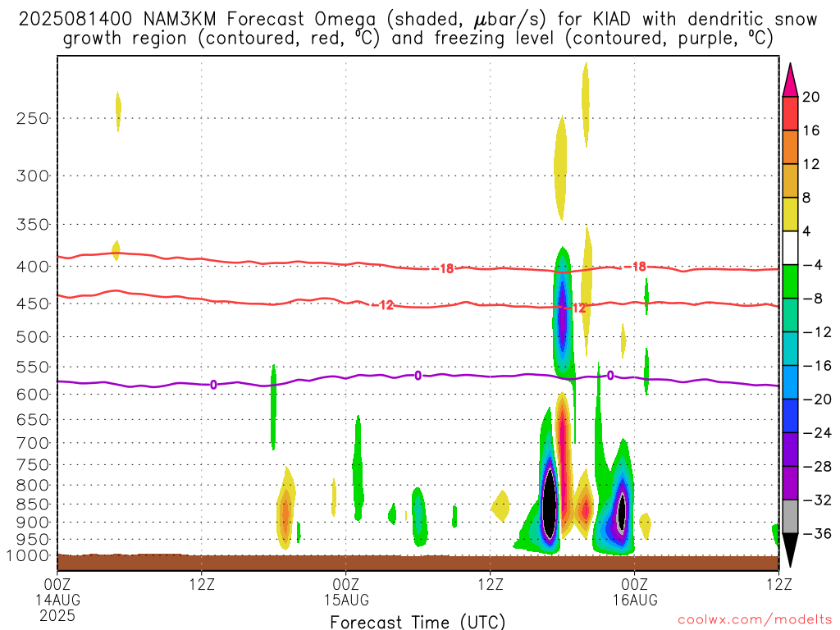Screen dimensions: 840x630
Task: Click the '15AUG' date label
Action: [346, 600]
